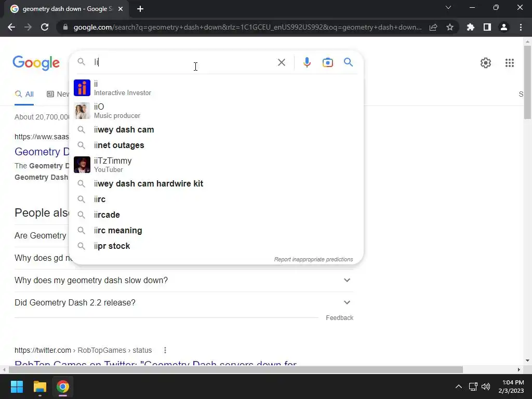The width and height of the screenshot is (532, 399).
Task: Expand Did Geometry Dash 2.2 release
Action: click(x=184, y=303)
